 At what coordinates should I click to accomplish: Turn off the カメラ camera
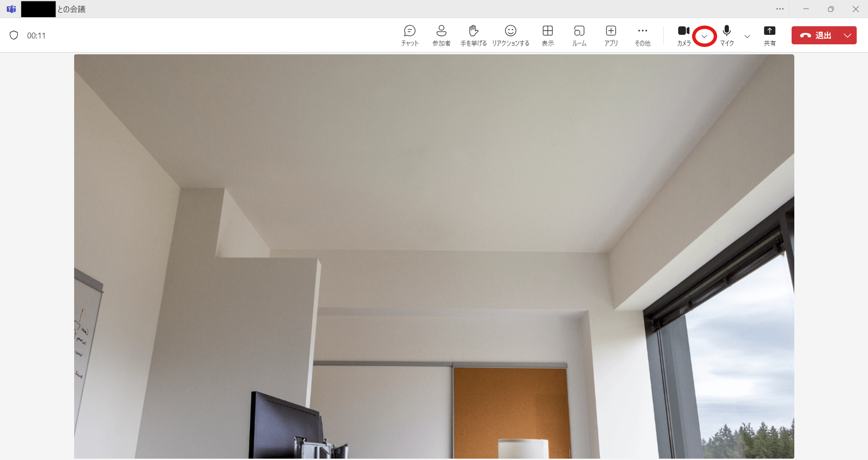click(684, 35)
